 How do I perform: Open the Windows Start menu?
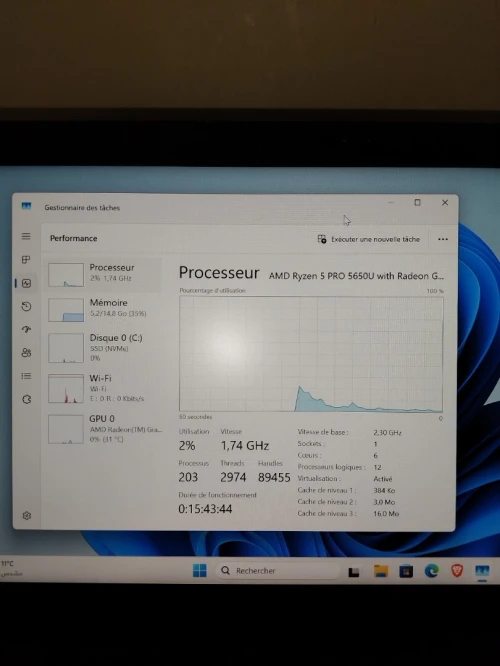click(x=200, y=570)
